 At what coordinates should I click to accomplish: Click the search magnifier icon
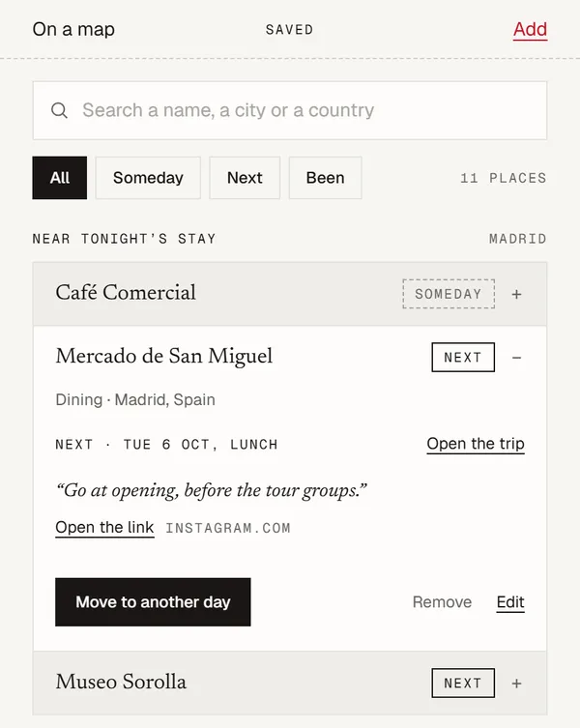(59, 110)
